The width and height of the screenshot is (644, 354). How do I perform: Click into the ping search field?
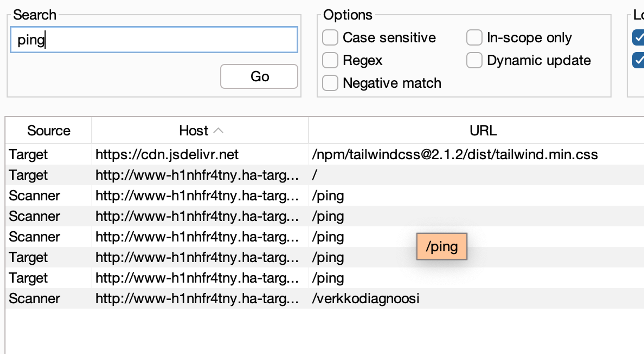[154, 40]
